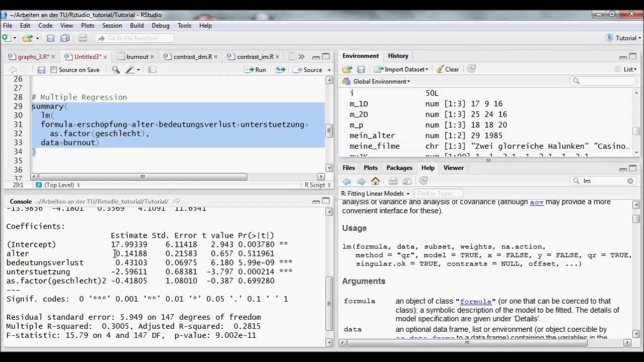Image resolution: width=644 pixels, height=362 pixels.
Task: Click the console working directory arrow icon
Action: coord(176,202)
